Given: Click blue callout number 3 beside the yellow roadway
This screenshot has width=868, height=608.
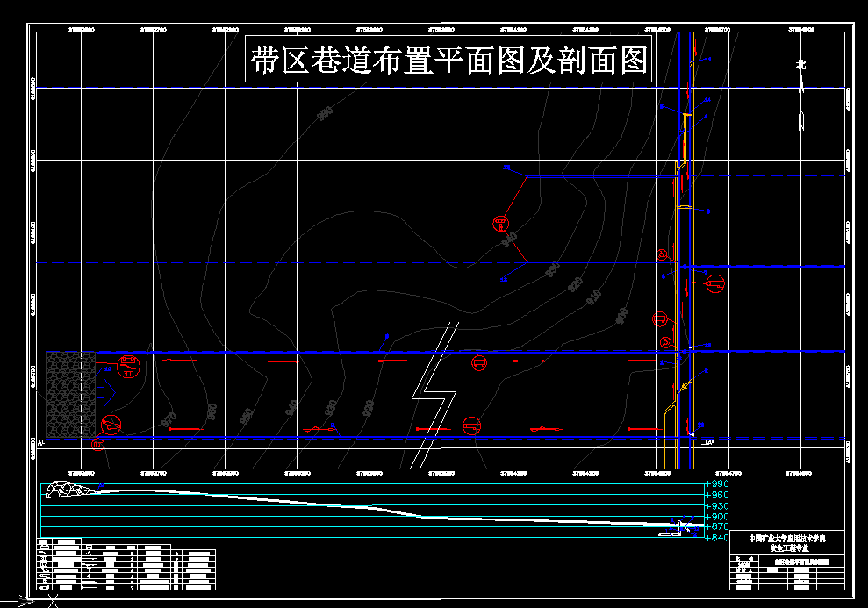Looking at the screenshot, I should pyautogui.click(x=708, y=211).
